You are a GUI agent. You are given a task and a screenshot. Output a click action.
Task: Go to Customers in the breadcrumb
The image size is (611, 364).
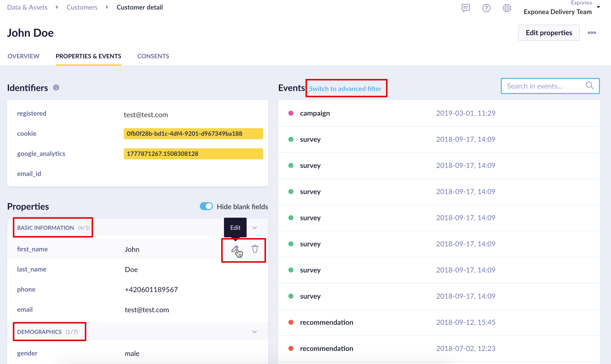[x=82, y=7]
